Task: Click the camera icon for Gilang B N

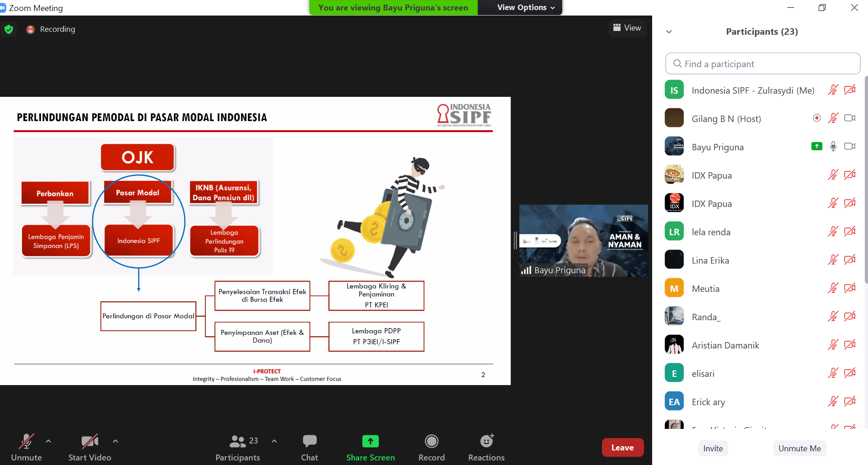Action: click(x=850, y=118)
